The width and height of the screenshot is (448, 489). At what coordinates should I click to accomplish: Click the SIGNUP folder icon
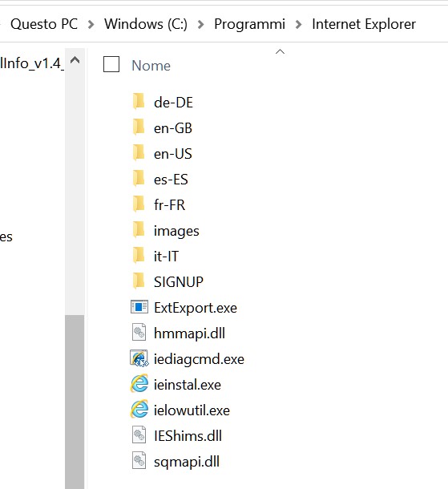[x=139, y=281]
